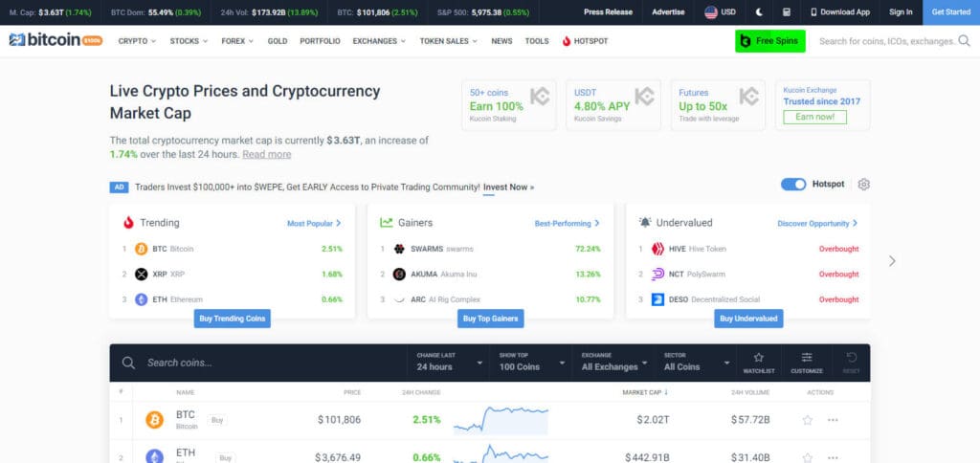Click Download App
Viewport: 980px width, 463px height.
840,11
